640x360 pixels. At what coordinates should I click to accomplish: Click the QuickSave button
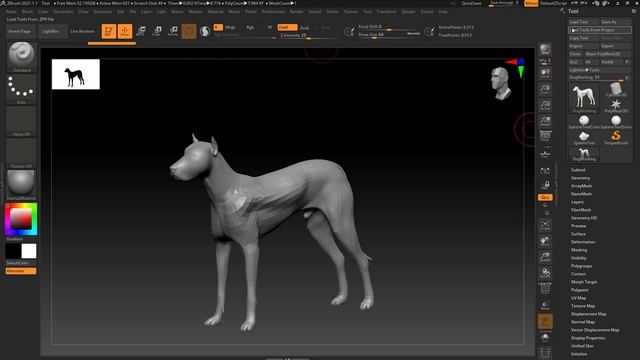click(x=471, y=3)
